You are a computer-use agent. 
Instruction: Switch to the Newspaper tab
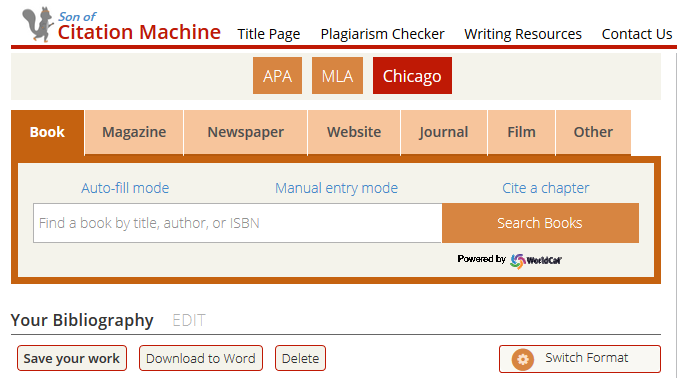pos(246,132)
